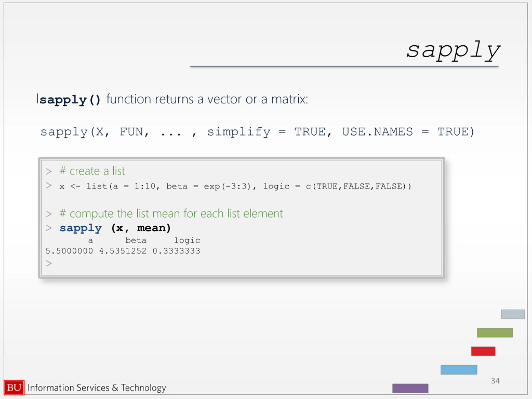
Task: Click the 'logic' output column header
Action: pyautogui.click(x=187, y=240)
